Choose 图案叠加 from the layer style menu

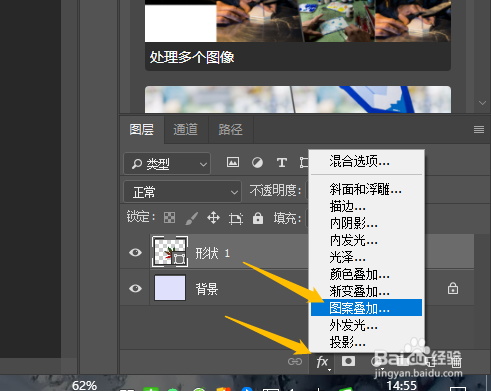click(x=366, y=308)
